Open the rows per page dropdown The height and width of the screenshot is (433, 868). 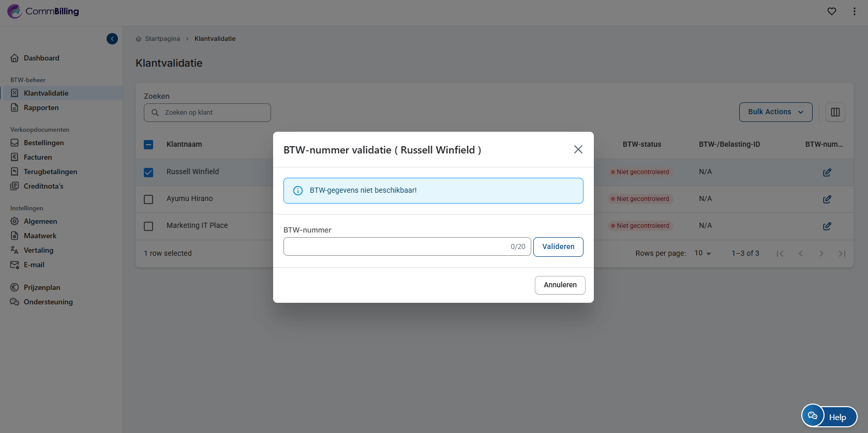click(702, 253)
